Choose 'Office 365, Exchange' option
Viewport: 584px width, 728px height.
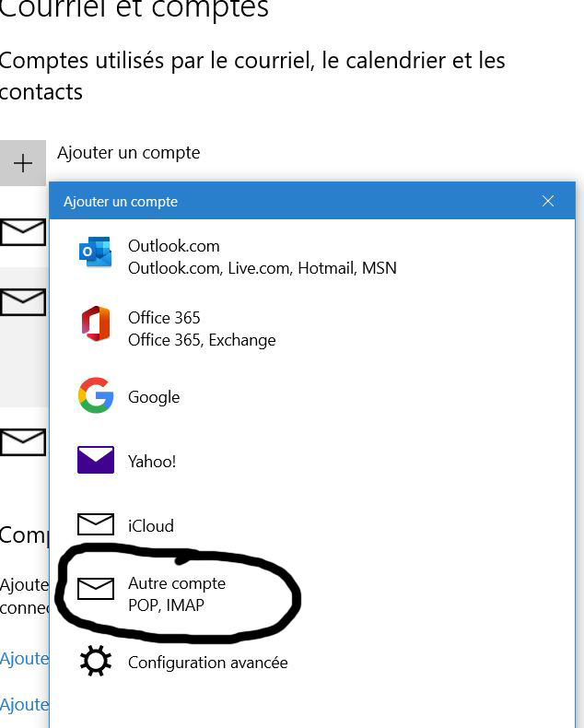[202, 340]
